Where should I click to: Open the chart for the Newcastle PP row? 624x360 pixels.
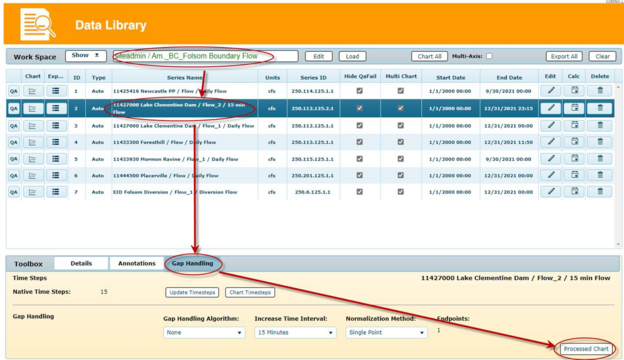click(32, 91)
